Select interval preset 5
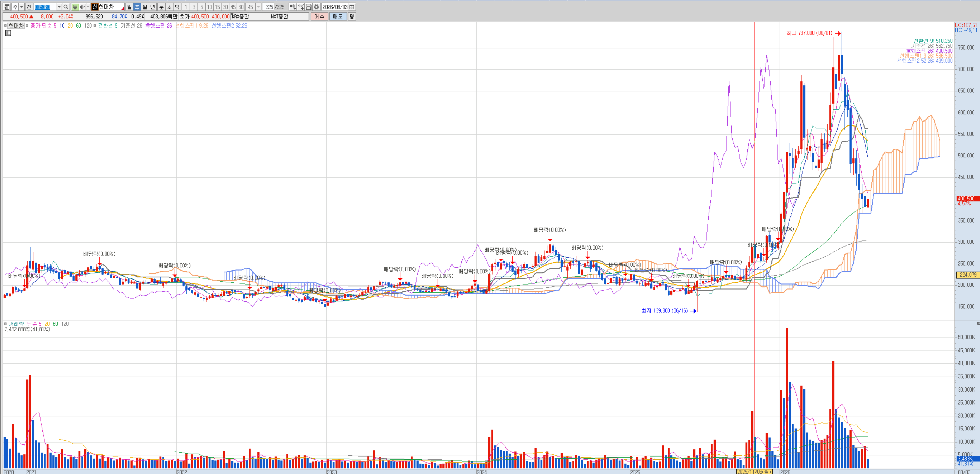 (202, 7)
